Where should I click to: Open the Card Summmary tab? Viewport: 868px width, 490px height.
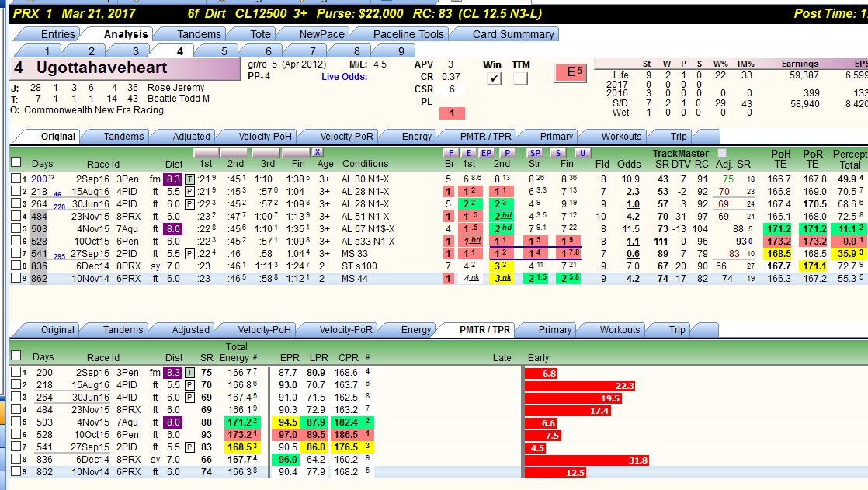pyautogui.click(x=513, y=34)
